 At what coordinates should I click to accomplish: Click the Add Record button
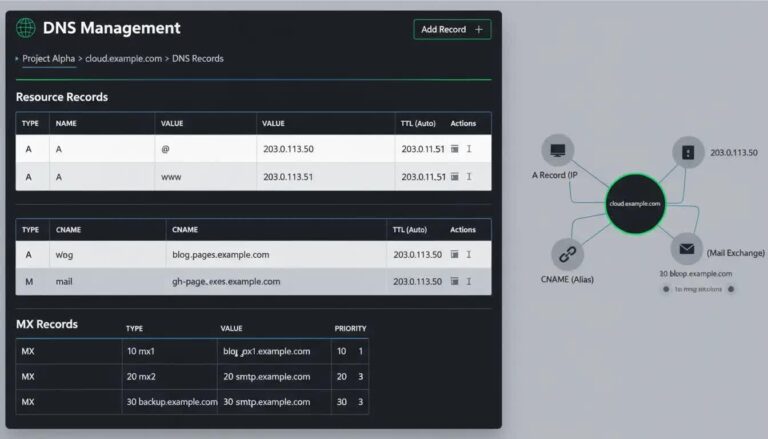pyautogui.click(x=452, y=29)
